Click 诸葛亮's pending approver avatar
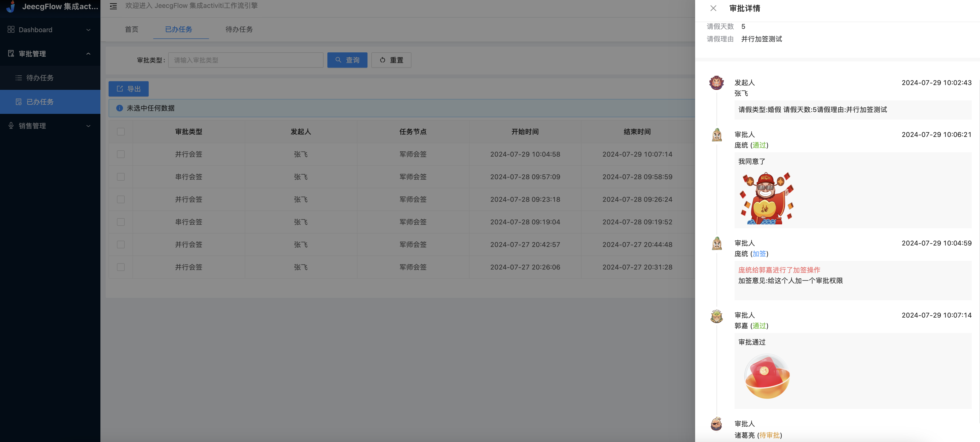 pos(716,424)
